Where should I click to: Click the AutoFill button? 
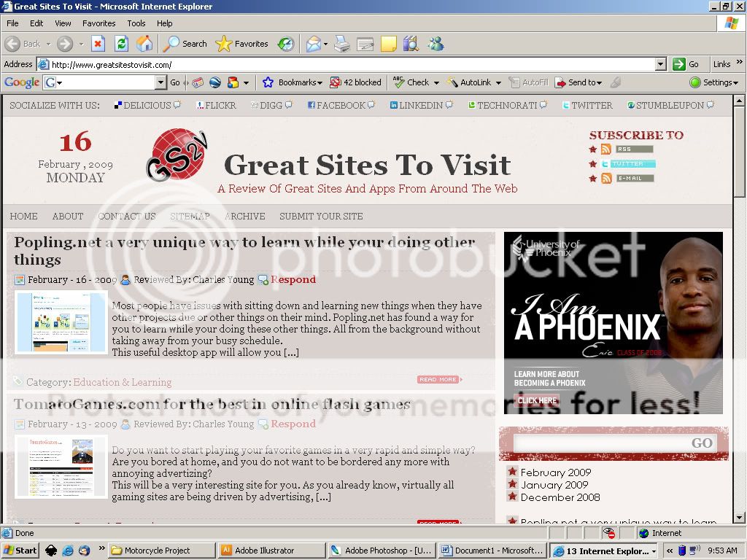pos(529,82)
